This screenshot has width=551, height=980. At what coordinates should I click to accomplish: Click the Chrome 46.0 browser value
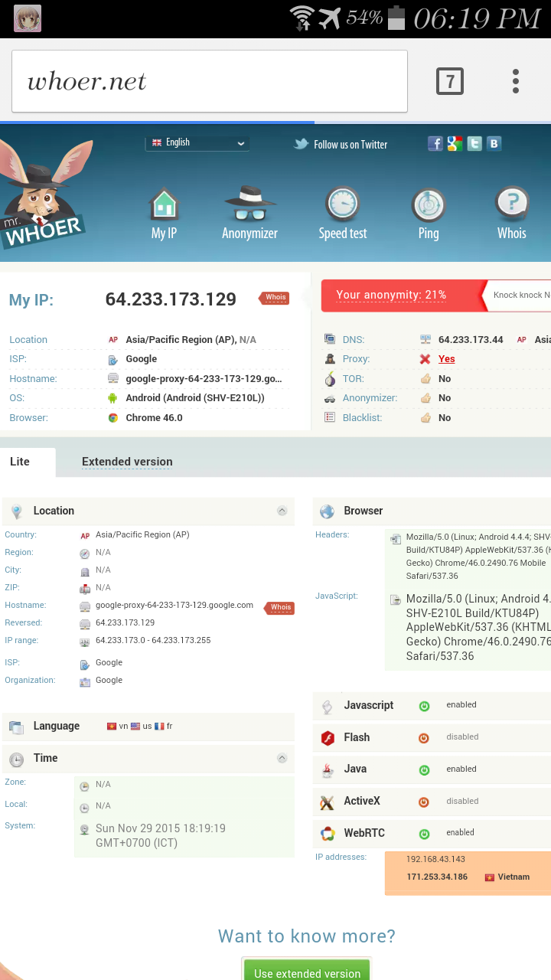coord(154,418)
